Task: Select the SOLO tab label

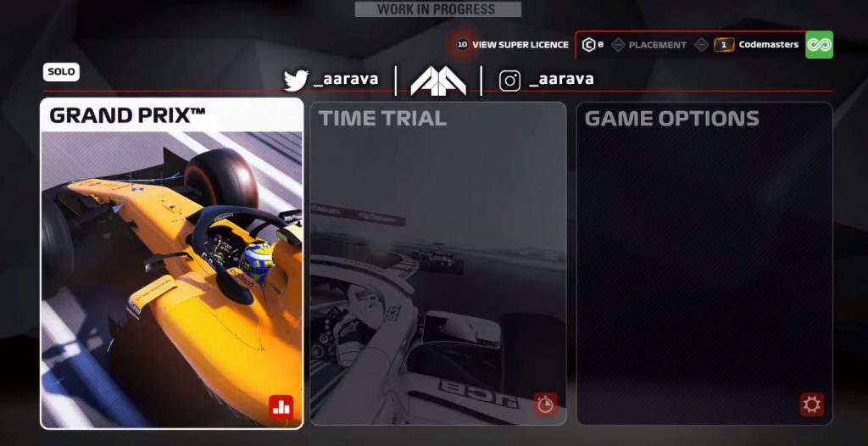Action: (61, 72)
